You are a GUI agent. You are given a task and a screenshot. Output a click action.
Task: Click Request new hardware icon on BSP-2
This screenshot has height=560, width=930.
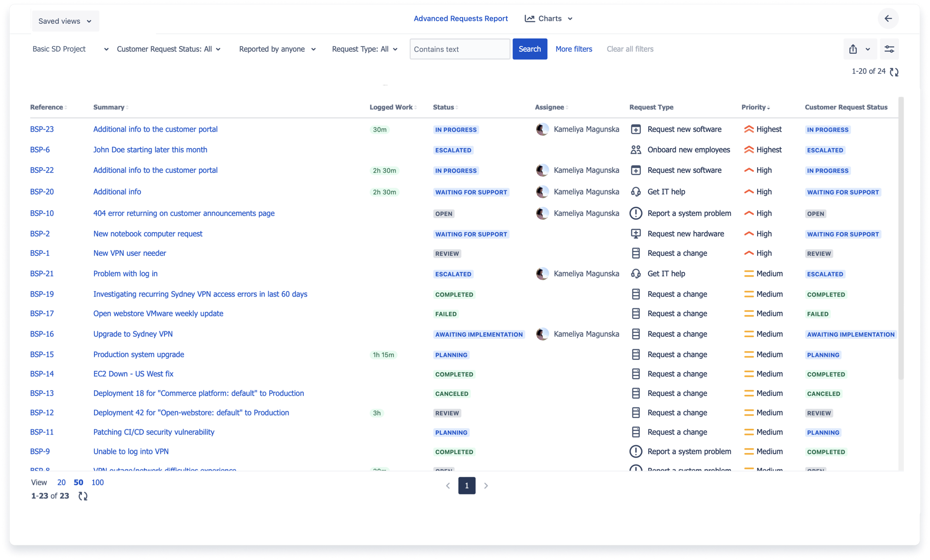click(636, 233)
